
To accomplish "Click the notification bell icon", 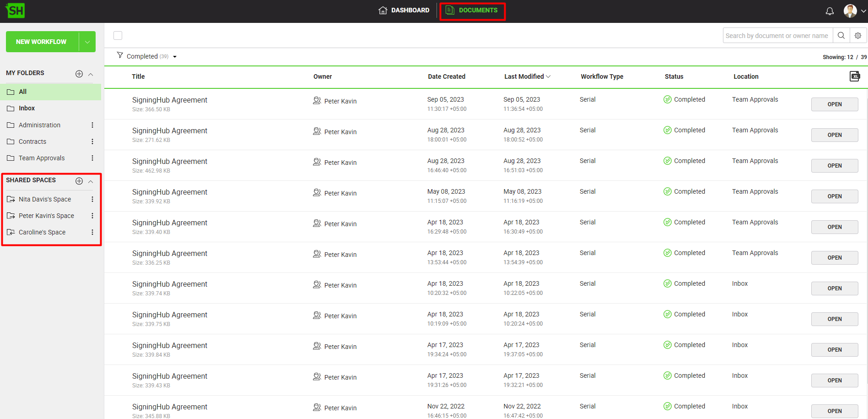I will coord(830,11).
